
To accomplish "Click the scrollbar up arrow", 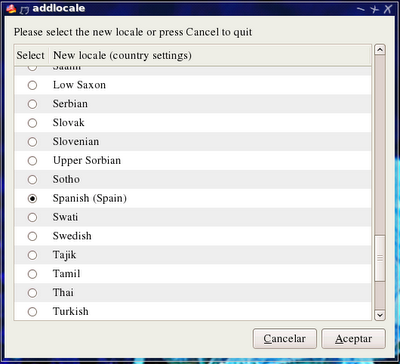I will click(380, 50).
